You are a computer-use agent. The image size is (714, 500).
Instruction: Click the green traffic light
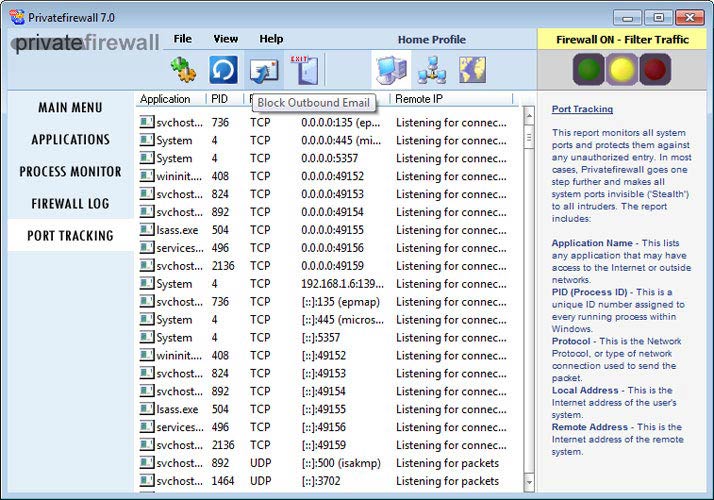click(x=588, y=69)
